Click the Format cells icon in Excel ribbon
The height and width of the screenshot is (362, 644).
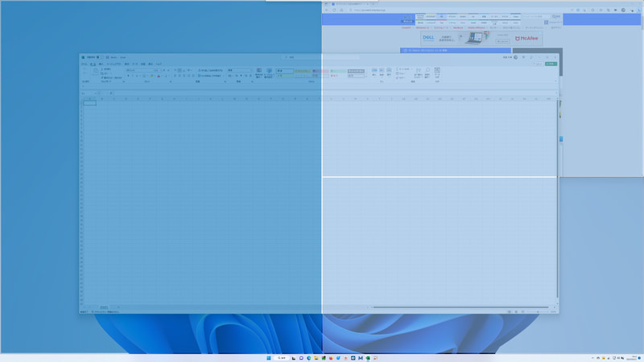pos(389,72)
